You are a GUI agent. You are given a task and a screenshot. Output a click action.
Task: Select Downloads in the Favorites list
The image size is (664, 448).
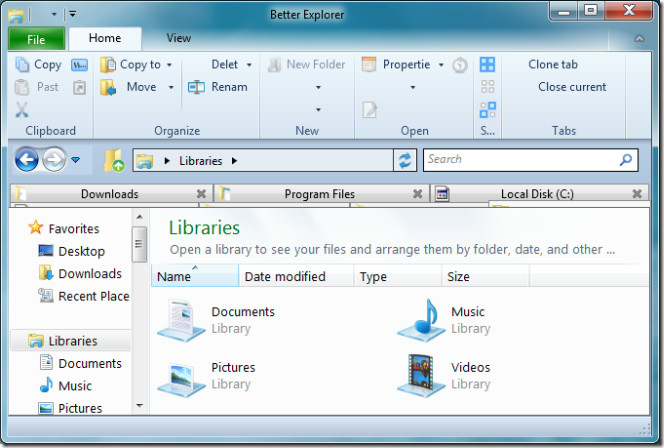pyautogui.click(x=80, y=274)
